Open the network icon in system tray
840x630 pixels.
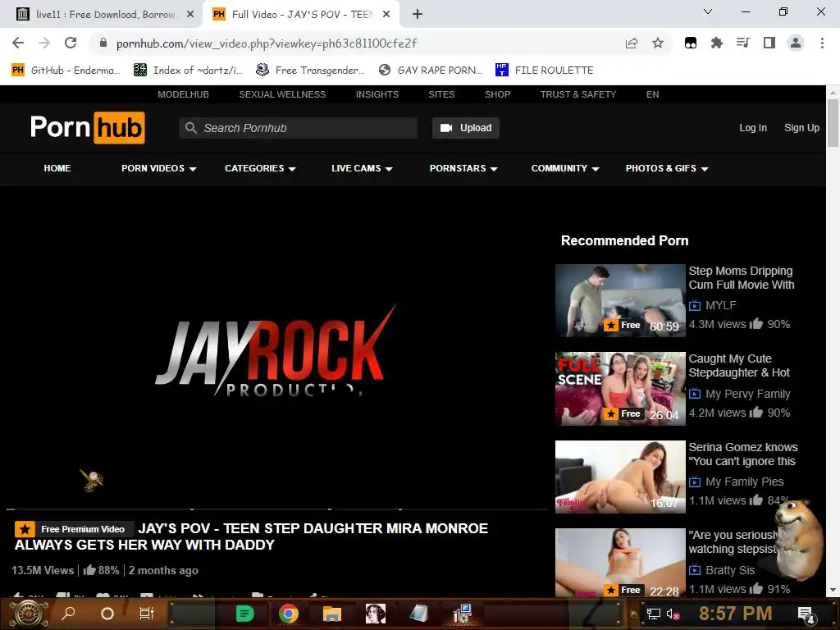click(x=654, y=614)
